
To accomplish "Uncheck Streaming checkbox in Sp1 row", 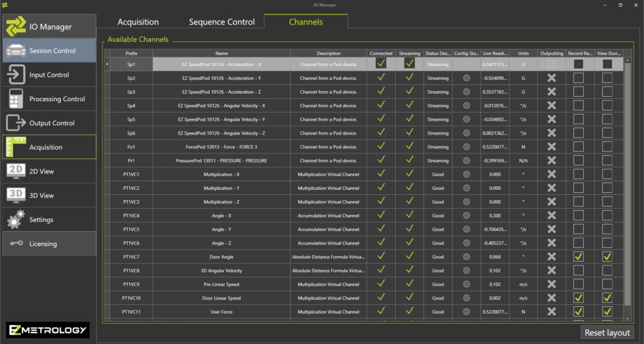I will 409,64.
